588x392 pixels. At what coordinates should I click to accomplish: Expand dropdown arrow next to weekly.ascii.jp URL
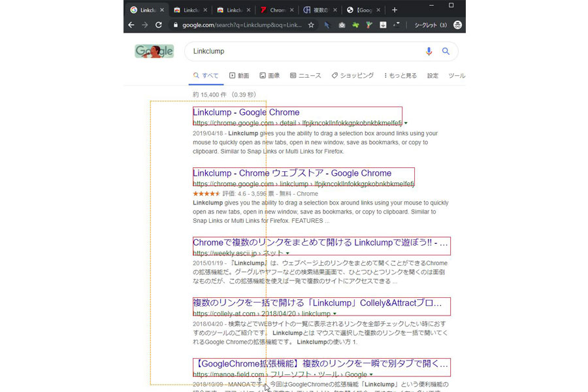[x=287, y=253]
